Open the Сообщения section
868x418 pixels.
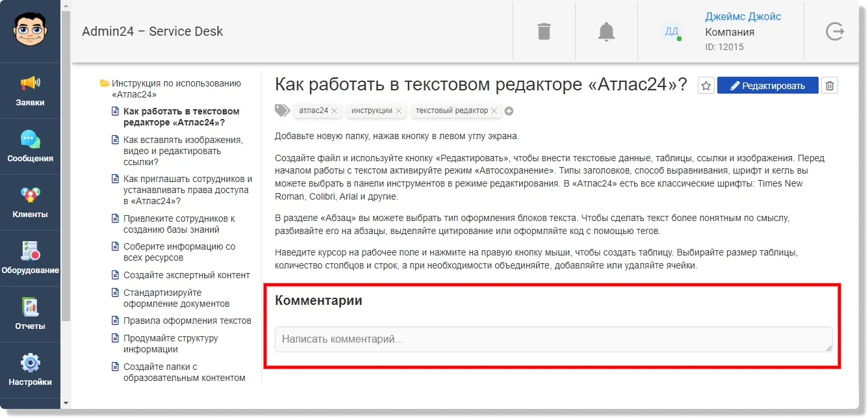(30, 146)
